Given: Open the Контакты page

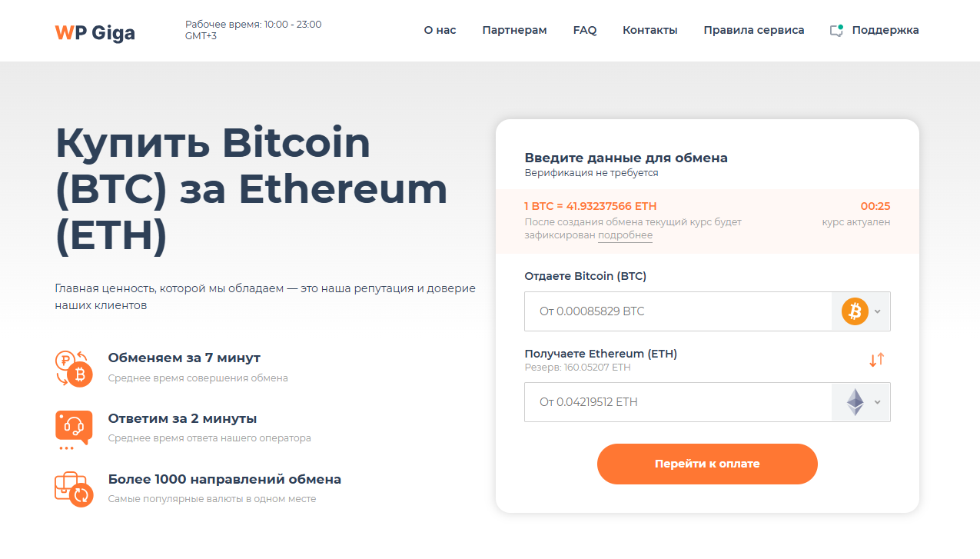Looking at the screenshot, I should click(650, 31).
